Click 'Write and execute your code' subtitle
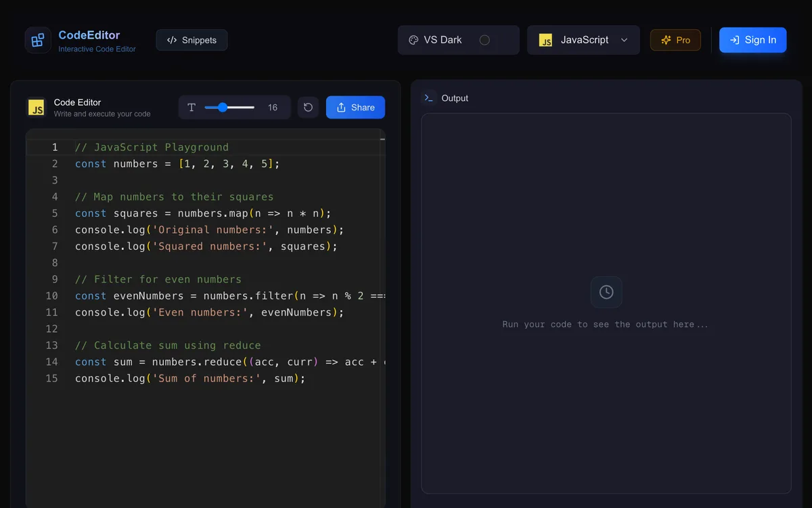 point(102,114)
